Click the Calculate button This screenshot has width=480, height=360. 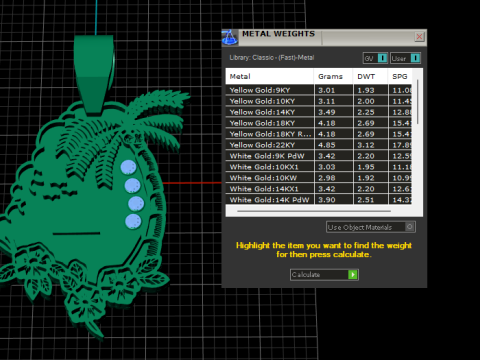tap(324, 275)
